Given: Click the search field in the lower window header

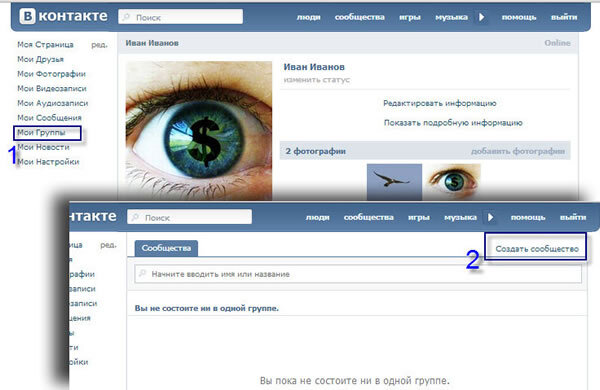Looking at the screenshot, I should point(189,217).
